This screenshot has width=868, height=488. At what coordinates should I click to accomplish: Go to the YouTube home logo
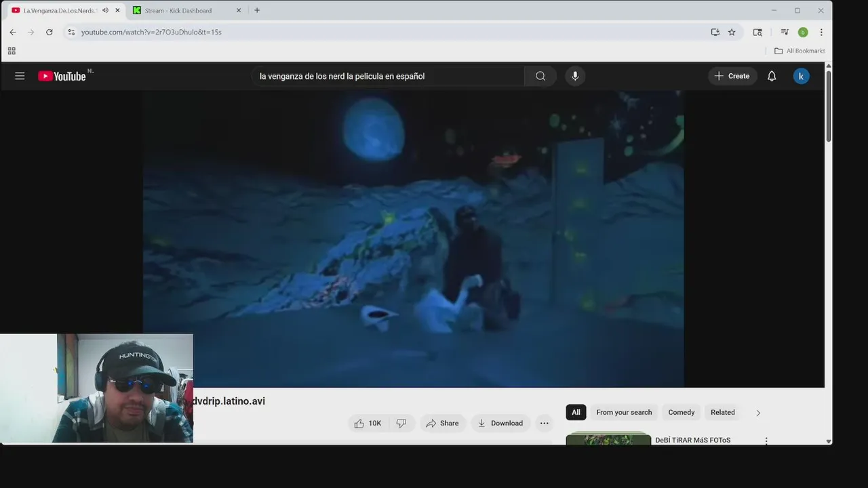[62, 76]
